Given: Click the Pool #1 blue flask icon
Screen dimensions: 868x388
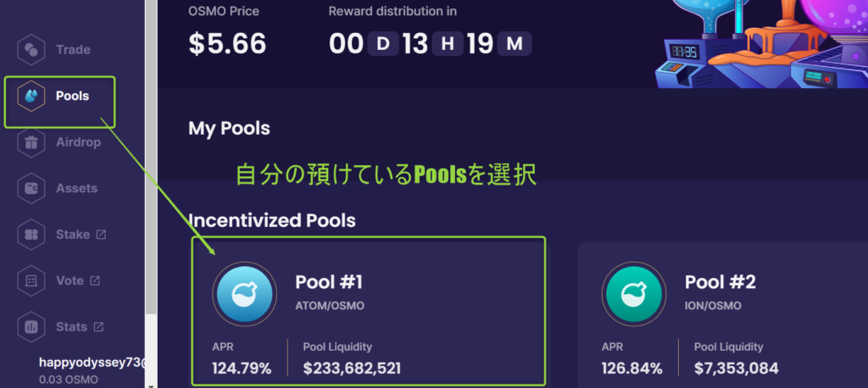Looking at the screenshot, I should (x=244, y=293).
